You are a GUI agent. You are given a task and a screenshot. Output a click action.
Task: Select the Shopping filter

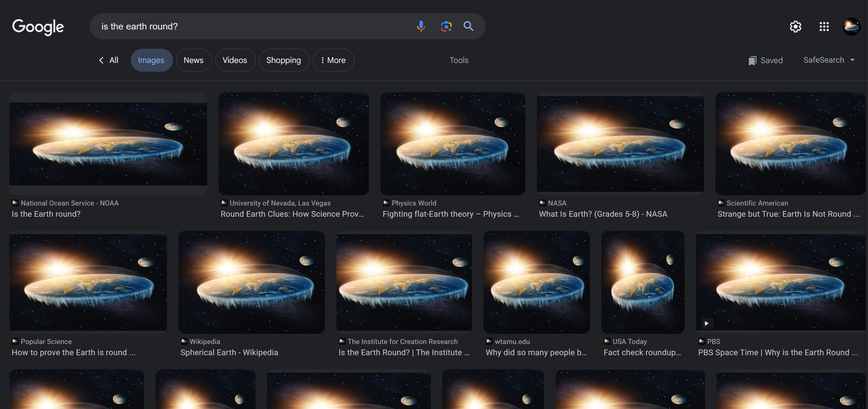tap(284, 60)
